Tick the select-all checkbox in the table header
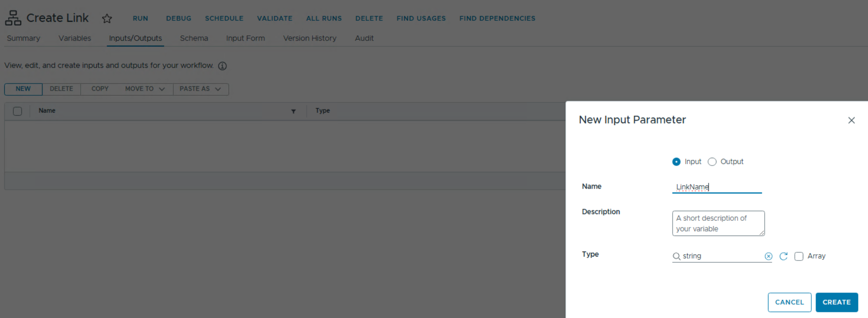The height and width of the screenshot is (318, 868). pyautogui.click(x=17, y=111)
